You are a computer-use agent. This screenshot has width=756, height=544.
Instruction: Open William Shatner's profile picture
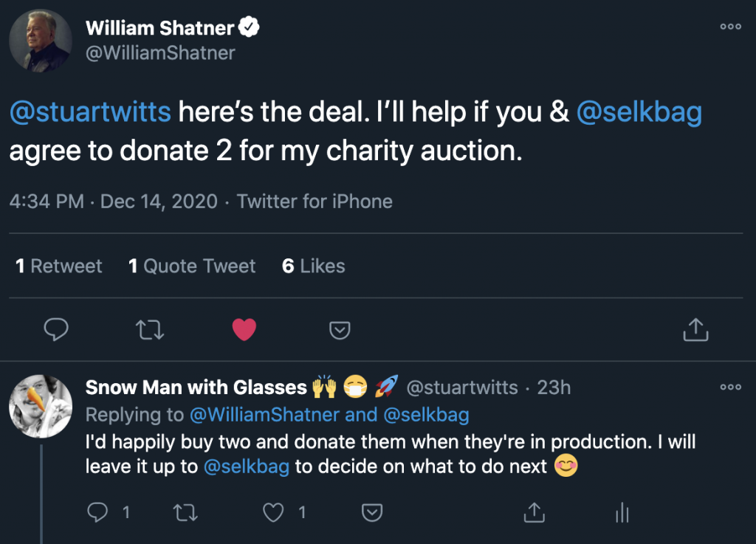click(41, 41)
